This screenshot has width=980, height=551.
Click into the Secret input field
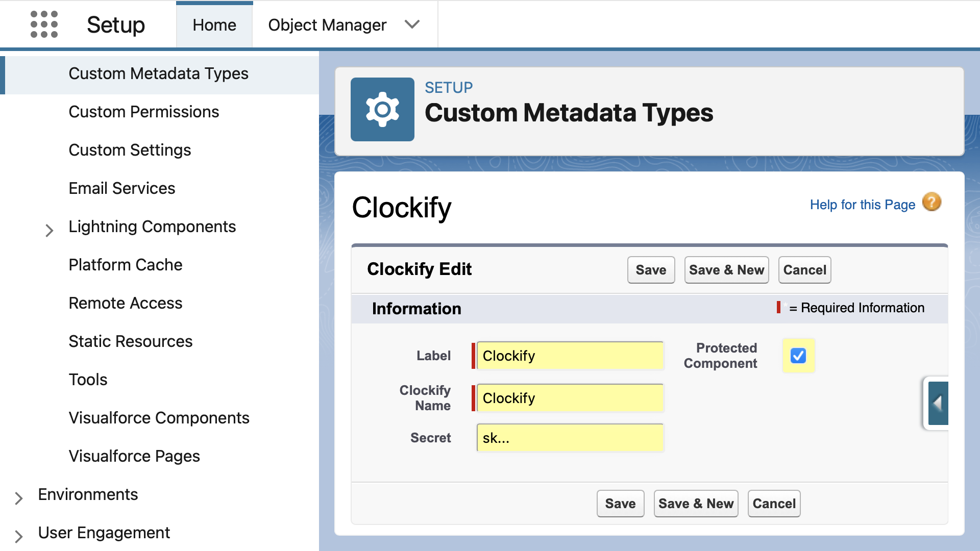(570, 438)
